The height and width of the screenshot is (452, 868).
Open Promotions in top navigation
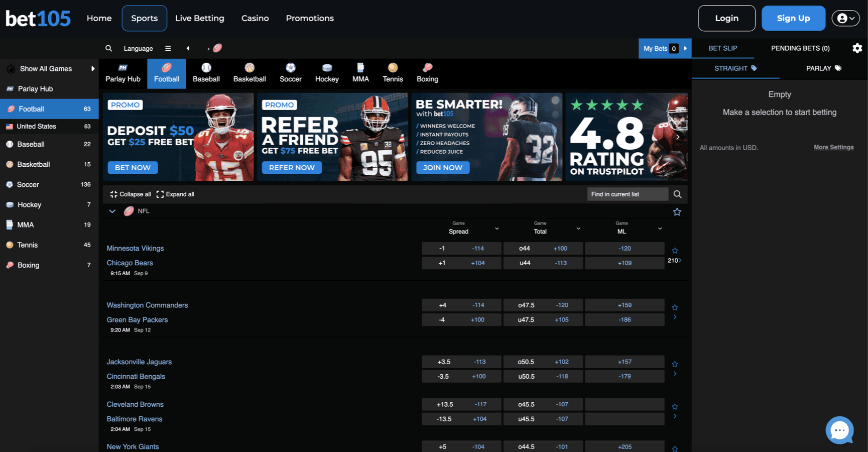tap(310, 18)
